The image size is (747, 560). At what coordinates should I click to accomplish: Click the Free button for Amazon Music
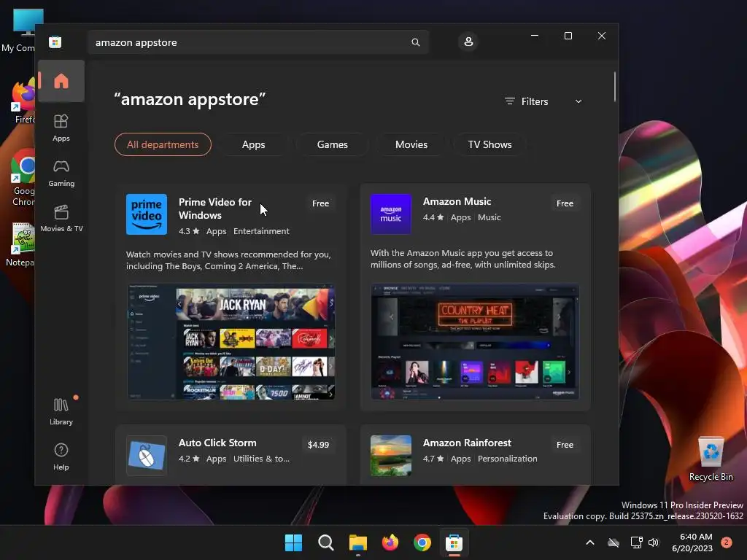coord(565,203)
